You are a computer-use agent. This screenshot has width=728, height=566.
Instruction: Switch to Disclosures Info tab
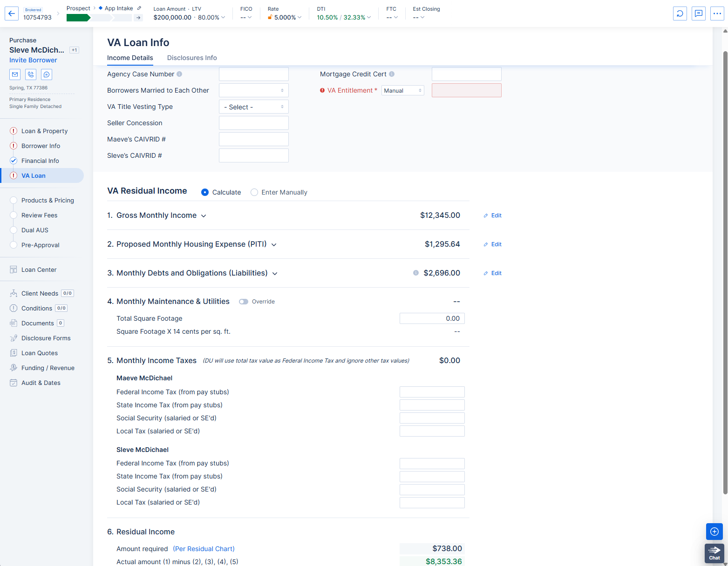192,58
